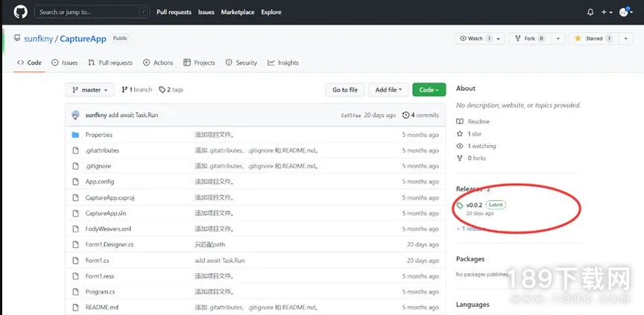Image resolution: width=644 pixels, height=315 pixels.
Task: Go to Explore in top navigation
Action: click(x=271, y=13)
